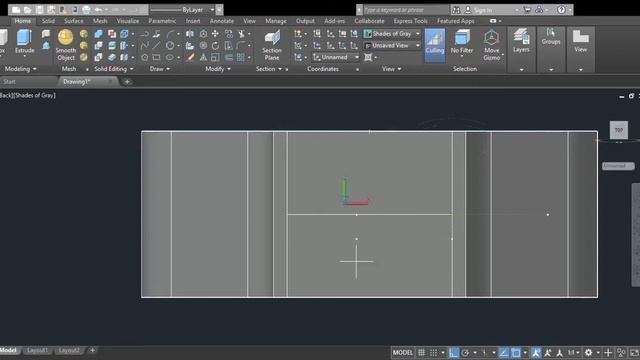Screen dimensions: 640x360
Task: Toggle 2D object snap in status bar
Action: click(x=516, y=352)
